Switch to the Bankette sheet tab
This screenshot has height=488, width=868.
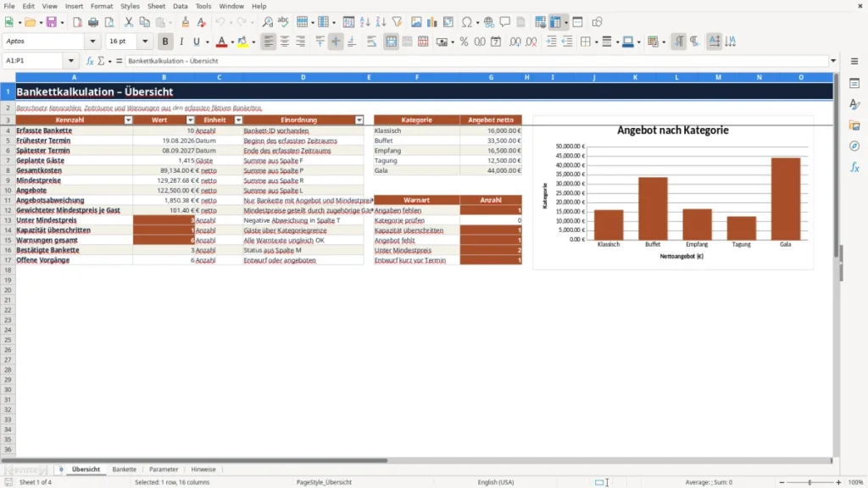point(124,469)
